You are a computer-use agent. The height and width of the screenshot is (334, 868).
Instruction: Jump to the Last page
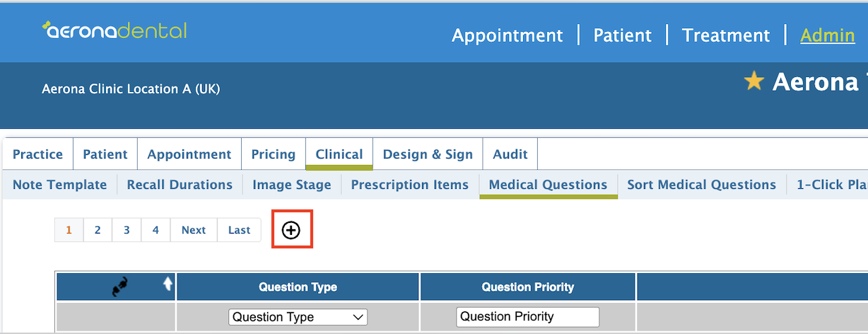(240, 230)
